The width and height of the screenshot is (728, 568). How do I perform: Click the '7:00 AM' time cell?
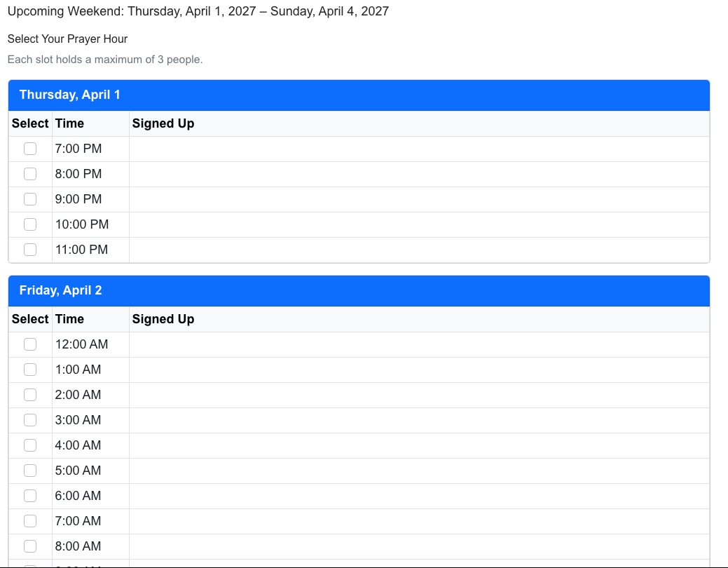point(90,521)
